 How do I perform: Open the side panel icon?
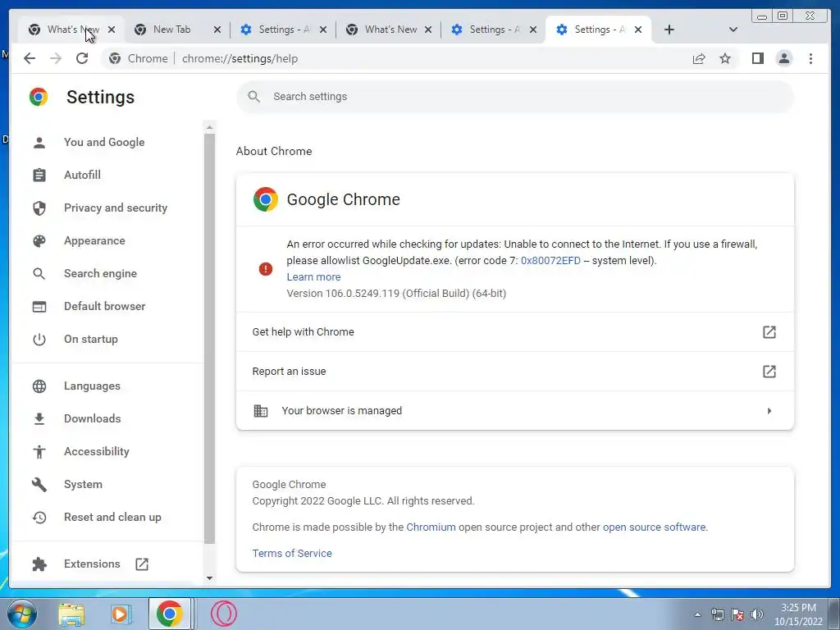757,58
